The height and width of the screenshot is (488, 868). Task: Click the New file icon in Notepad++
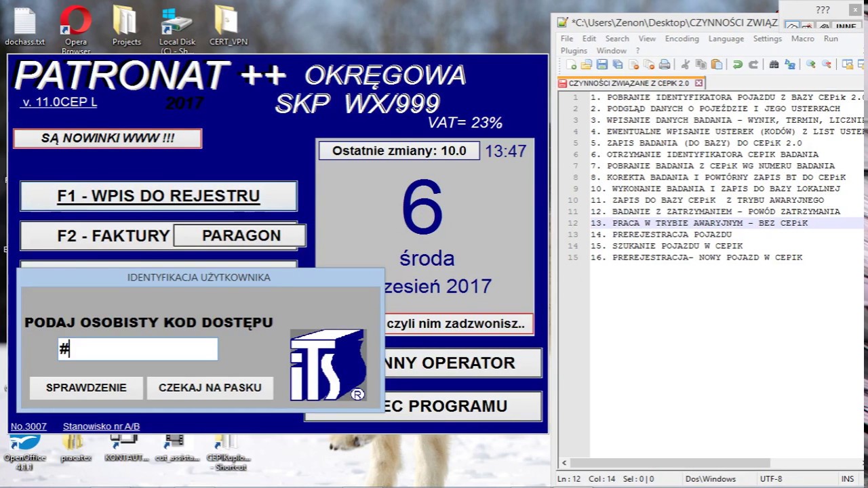click(x=571, y=64)
